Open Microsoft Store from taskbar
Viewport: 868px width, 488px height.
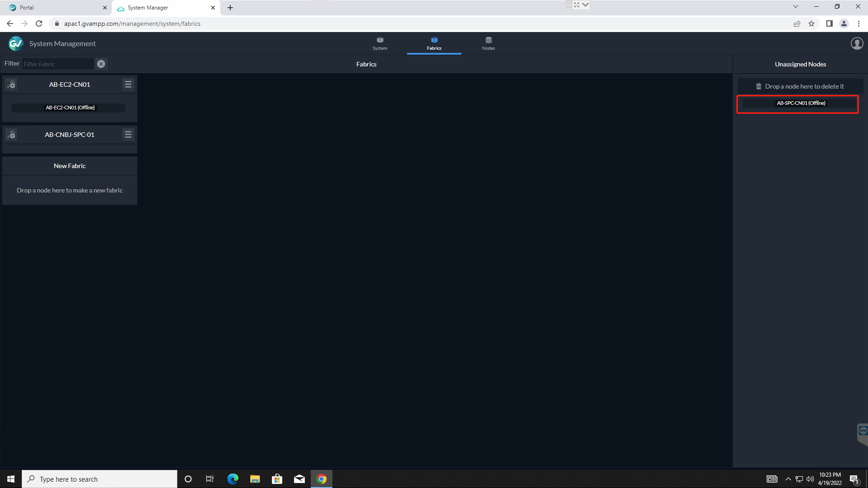point(277,479)
